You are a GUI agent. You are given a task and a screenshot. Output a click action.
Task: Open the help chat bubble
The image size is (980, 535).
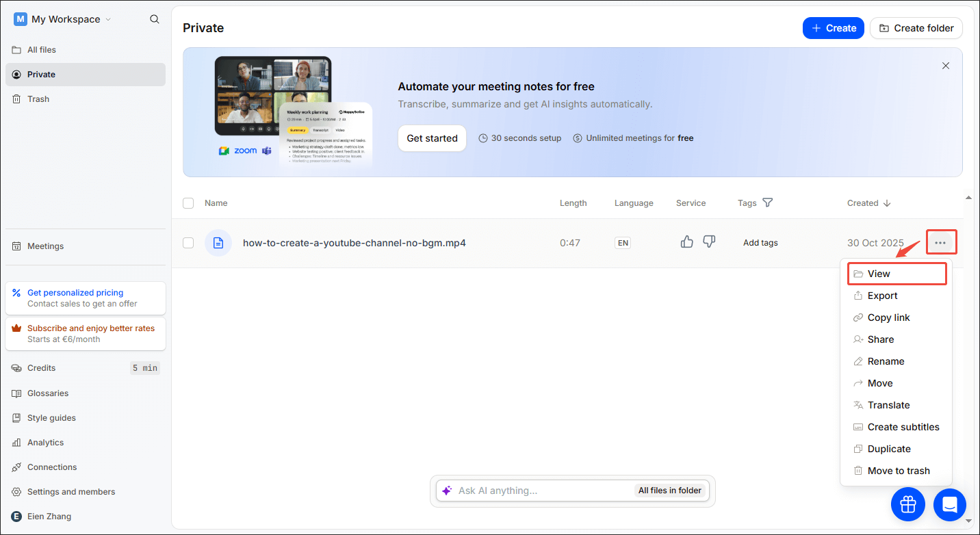pyautogui.click(x=949, y=504)
